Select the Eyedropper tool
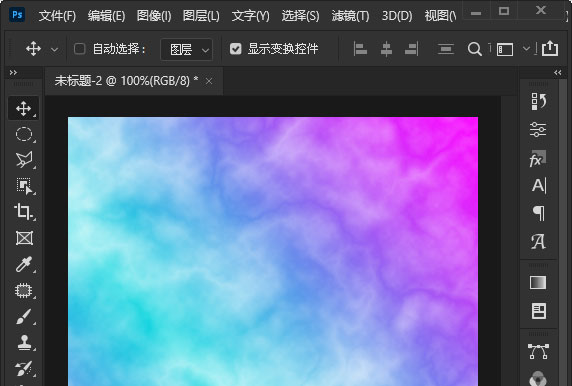Screen dimensions: 572x386 24,264
